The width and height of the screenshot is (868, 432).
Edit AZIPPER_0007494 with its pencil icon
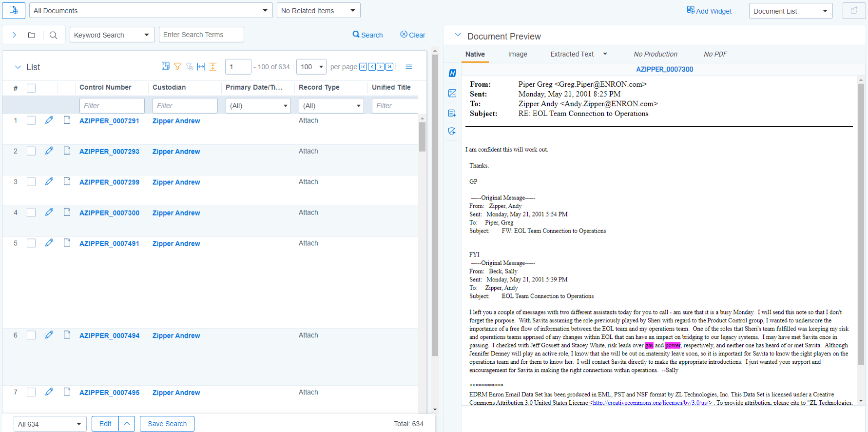49,335
